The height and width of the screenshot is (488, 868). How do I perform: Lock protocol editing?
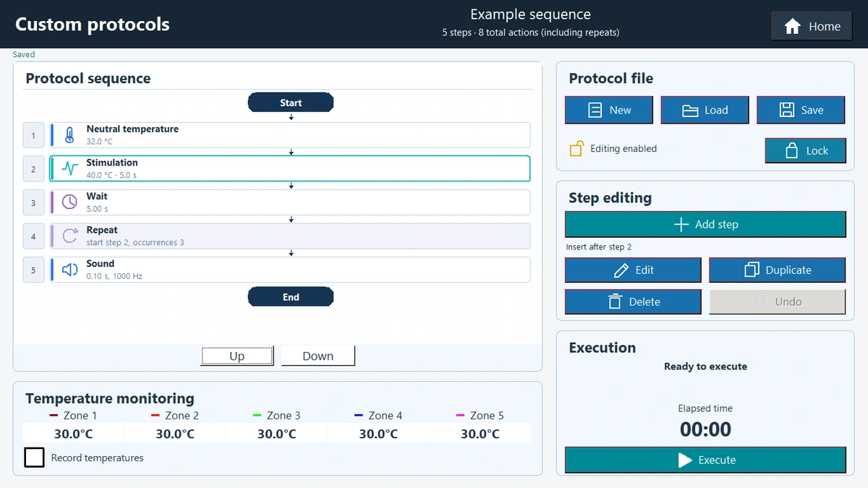pyautogui.click(x=805, y=150)
